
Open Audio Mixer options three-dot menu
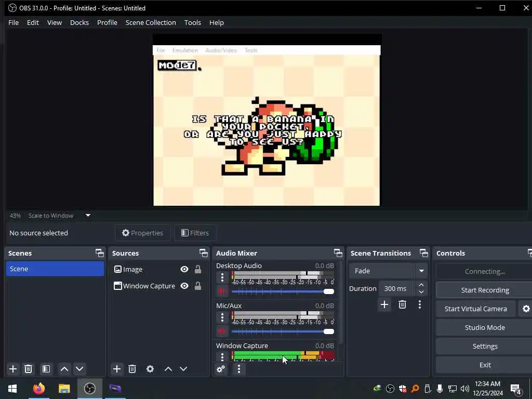pyautogui.click(x=239, y=369)
